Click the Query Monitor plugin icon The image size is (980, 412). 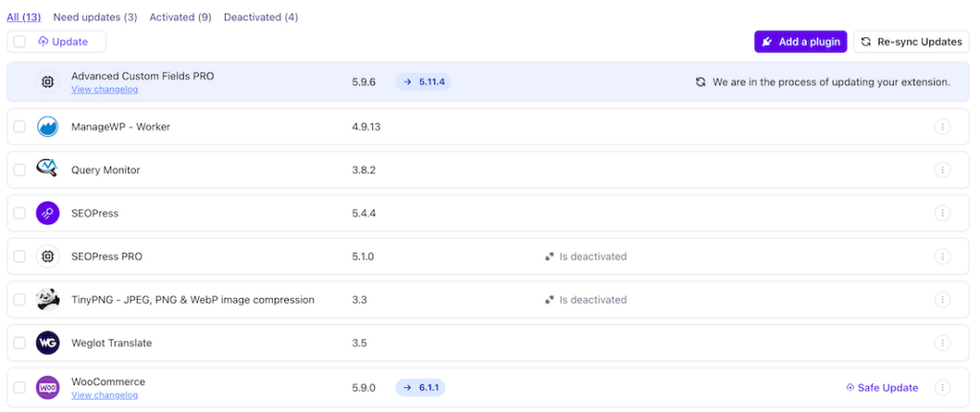pyautogui.click(x=48, y=170)
